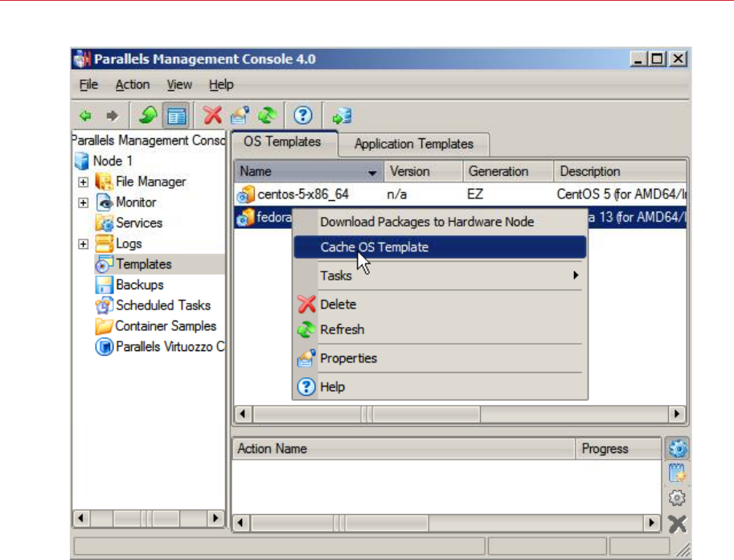Expand the Monitor tree node
This screenshot has width=734, height=560.
coord(84,202)
